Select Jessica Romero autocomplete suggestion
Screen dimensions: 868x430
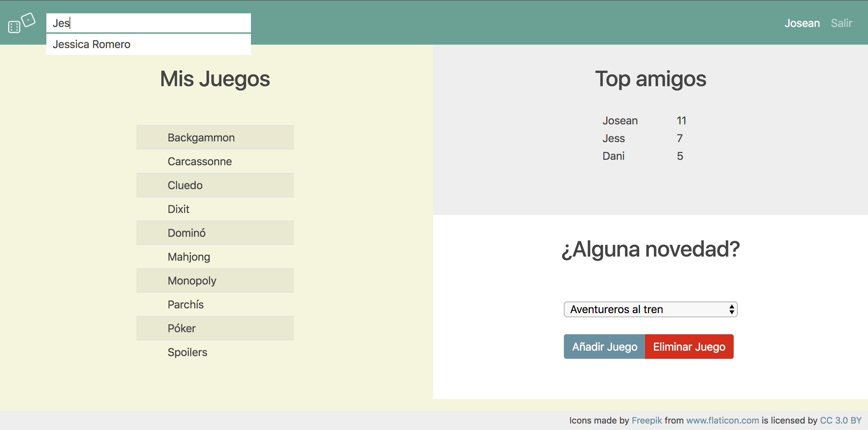pos(92,45)
